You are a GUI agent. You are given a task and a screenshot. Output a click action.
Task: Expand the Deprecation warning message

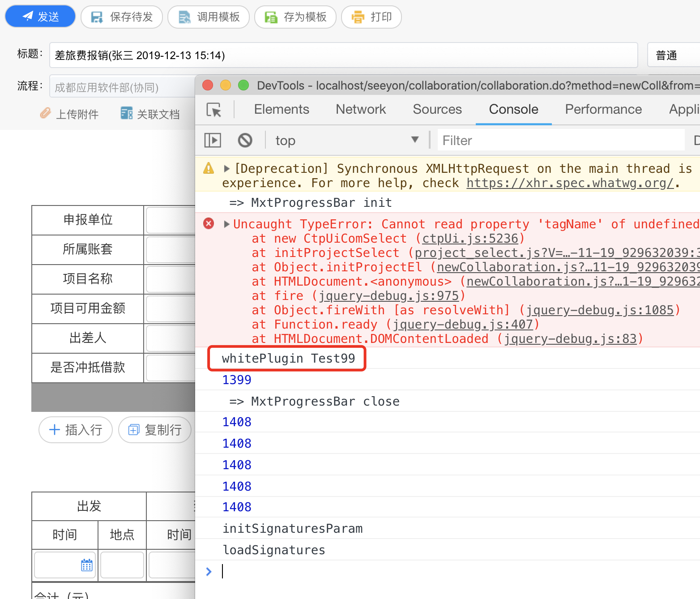pos(227,169)
